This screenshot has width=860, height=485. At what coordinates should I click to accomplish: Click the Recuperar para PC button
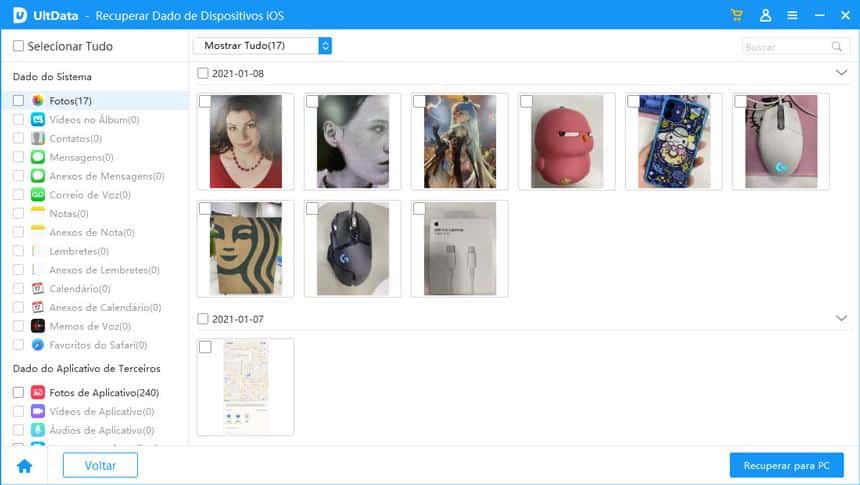click(x=786, y=466)
